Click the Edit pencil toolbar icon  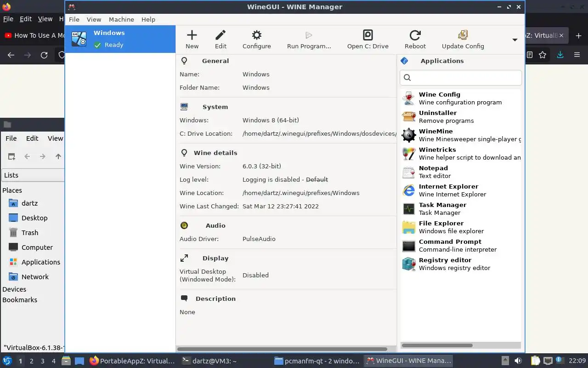pyautogui.click(x=220, y=39)
